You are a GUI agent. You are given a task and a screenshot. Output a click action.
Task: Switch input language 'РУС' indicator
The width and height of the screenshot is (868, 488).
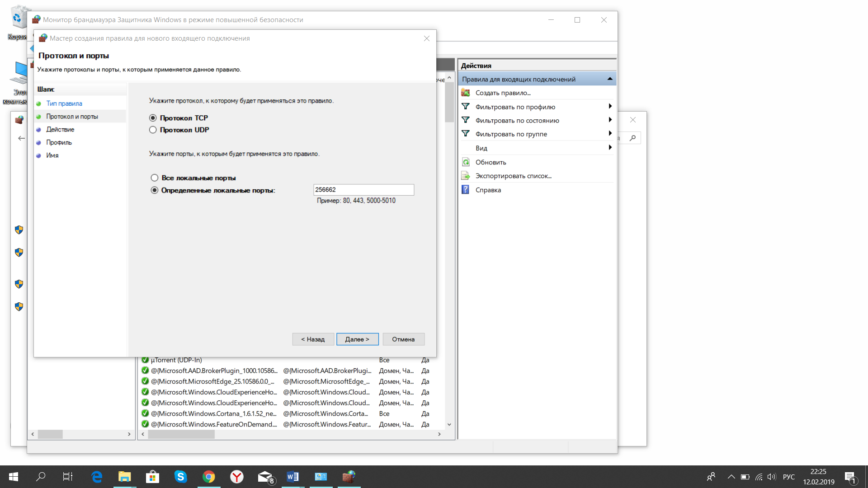click(x=789, y=477)
